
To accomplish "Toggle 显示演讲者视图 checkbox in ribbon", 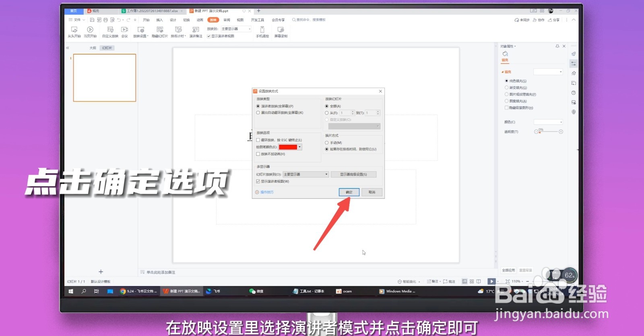I will click(x=208, y=36).
